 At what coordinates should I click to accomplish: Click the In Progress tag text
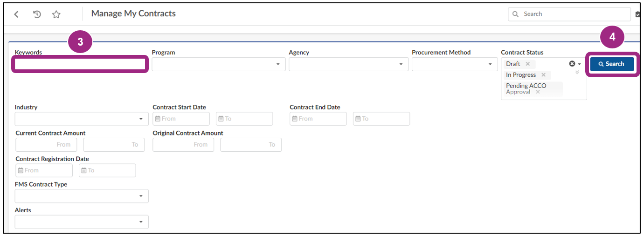coord(521,75)
